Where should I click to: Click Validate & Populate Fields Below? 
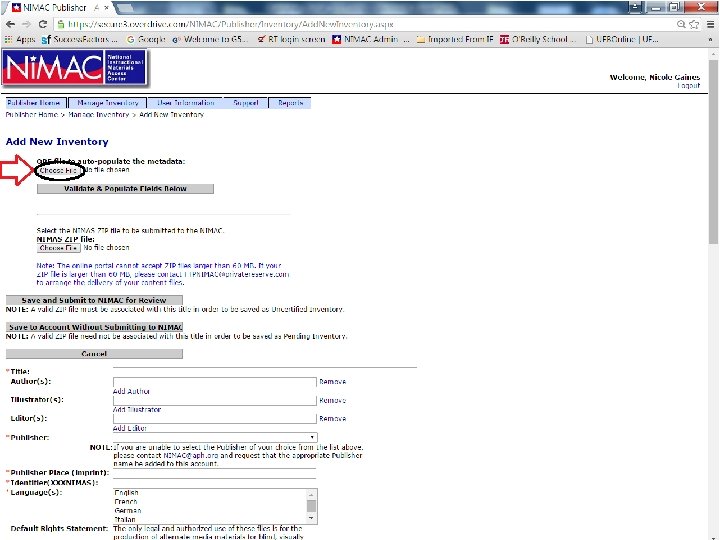pyautogui.click(x=125, y=189)
